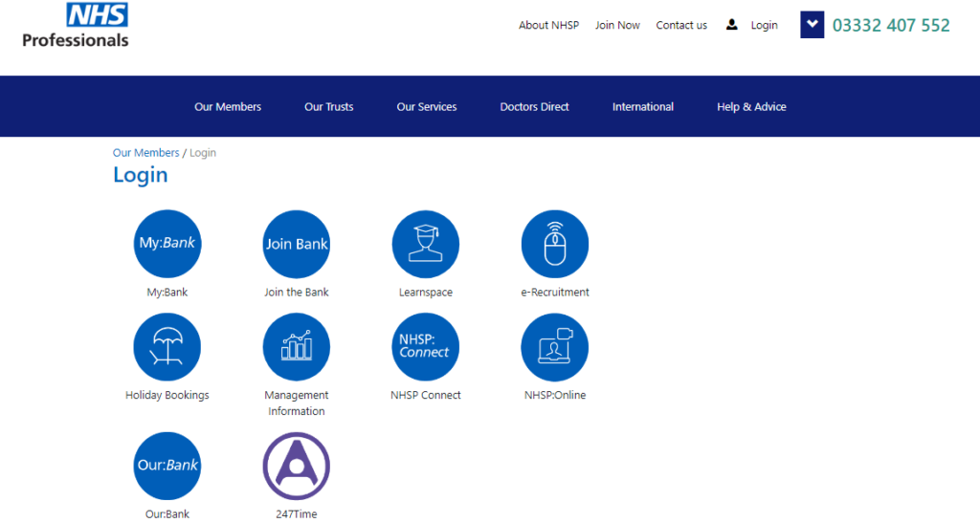Screen dimensions: 980x523
Task: Expand the phone number dropdown chevron
Action: (812, 25)
